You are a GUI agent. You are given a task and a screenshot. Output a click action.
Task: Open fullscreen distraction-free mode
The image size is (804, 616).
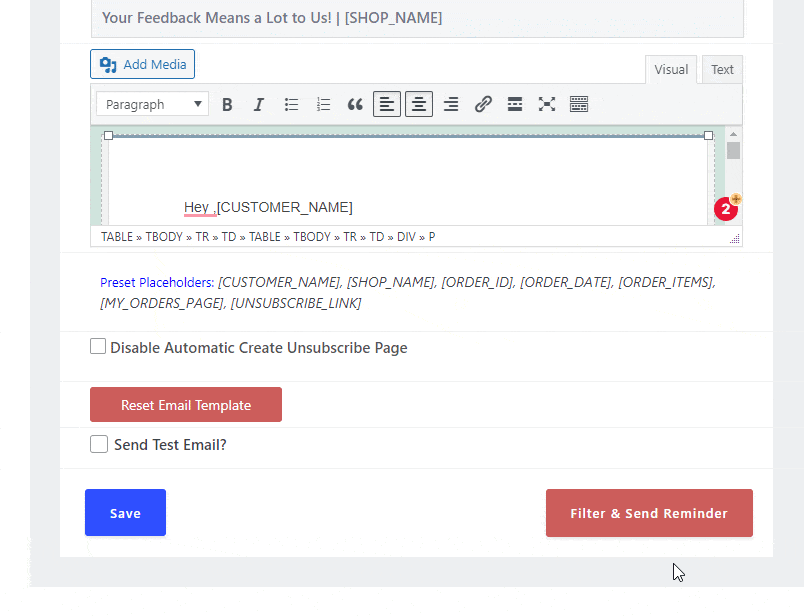[547, 105]
